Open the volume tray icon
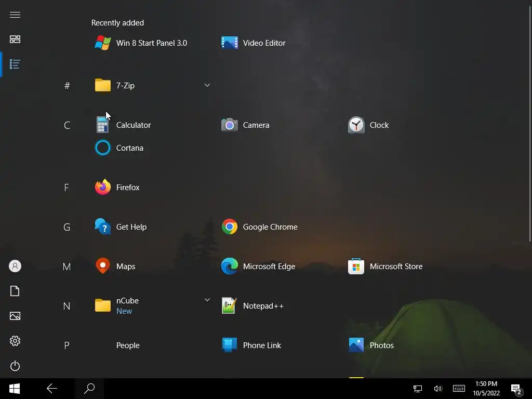The width and height of the screenshot is (532, 399). tap(438, 389)
